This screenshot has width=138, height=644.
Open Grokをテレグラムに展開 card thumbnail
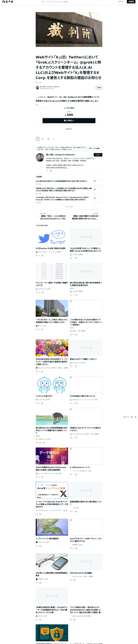tap(52, 490)
